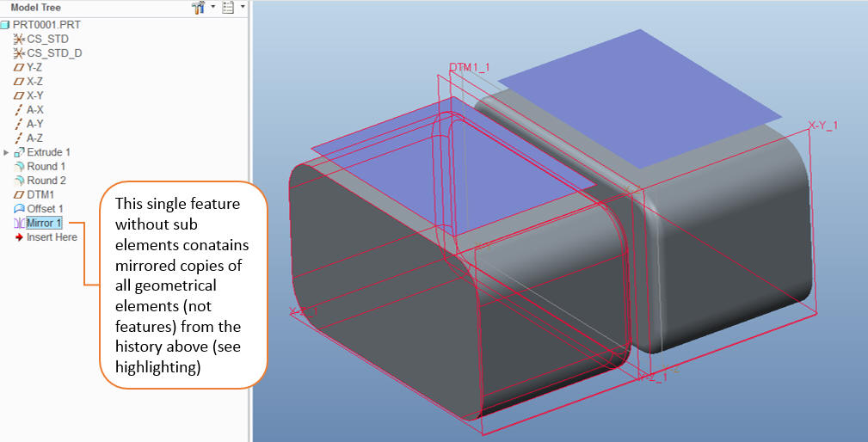Select the A-Z datum axis

click(x=35, y=138)
